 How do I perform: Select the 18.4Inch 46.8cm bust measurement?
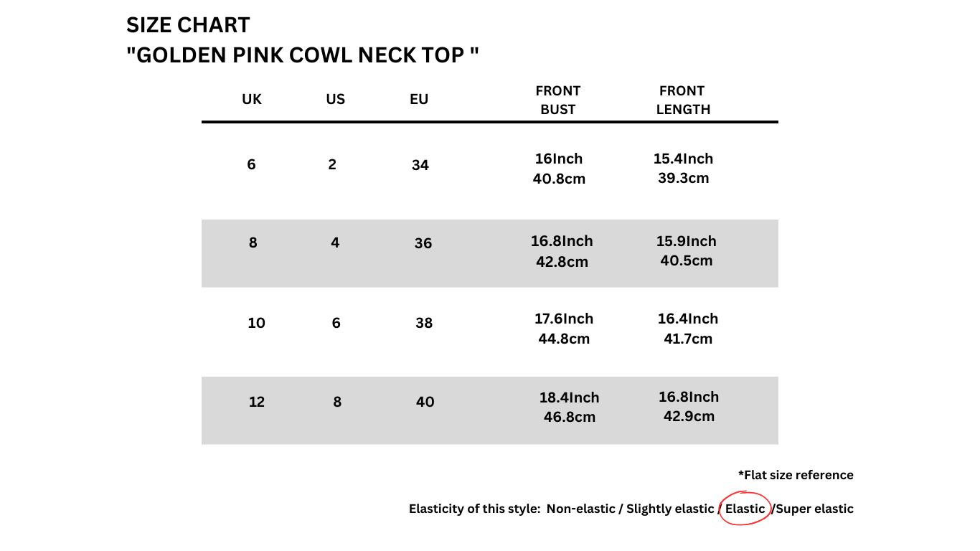click(x=570, y=408)
